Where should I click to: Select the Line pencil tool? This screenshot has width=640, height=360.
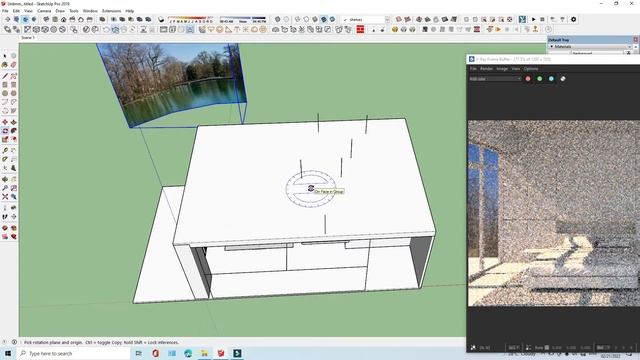click(x=5, y=76)
